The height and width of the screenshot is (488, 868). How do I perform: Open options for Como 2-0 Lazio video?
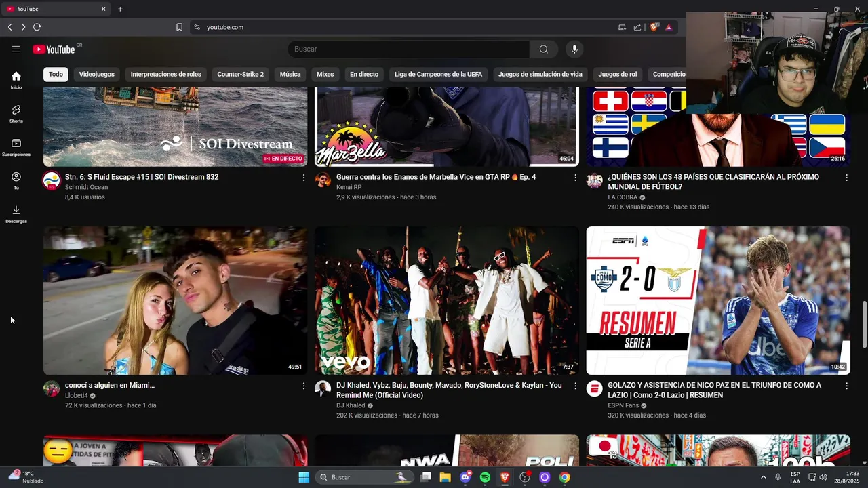click(846, 386)
